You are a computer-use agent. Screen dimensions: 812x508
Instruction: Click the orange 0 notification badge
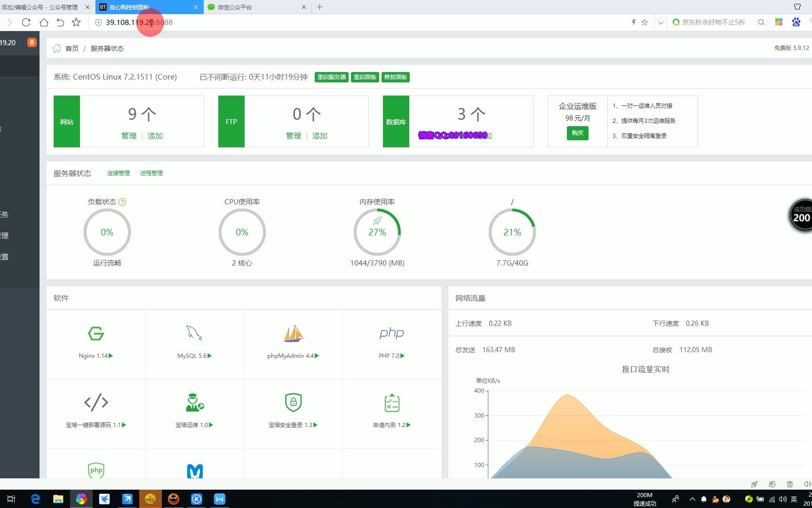[32, 42]
